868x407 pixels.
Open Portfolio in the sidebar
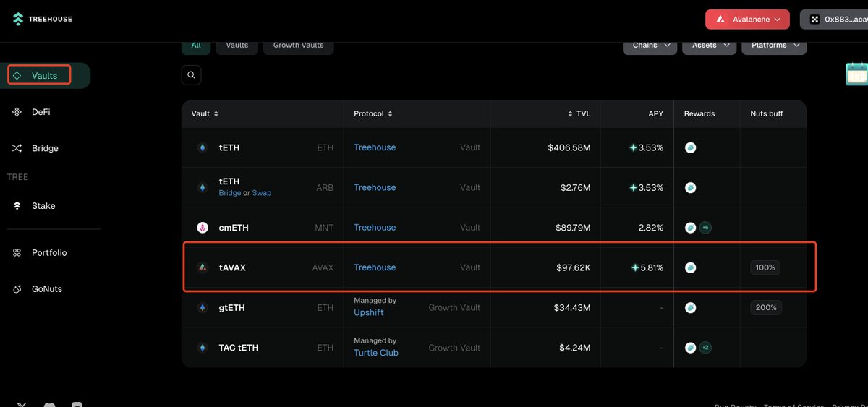[49, 253]
